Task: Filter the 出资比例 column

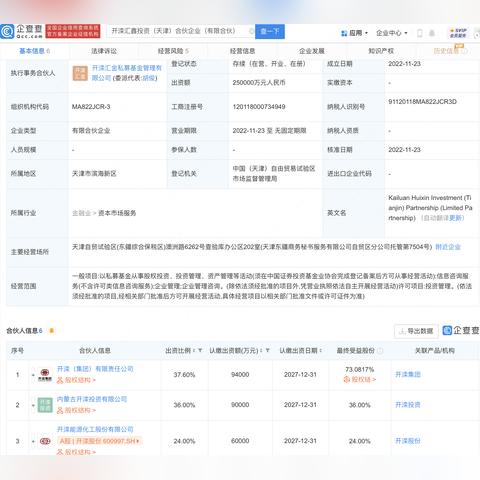Action: 200,351
